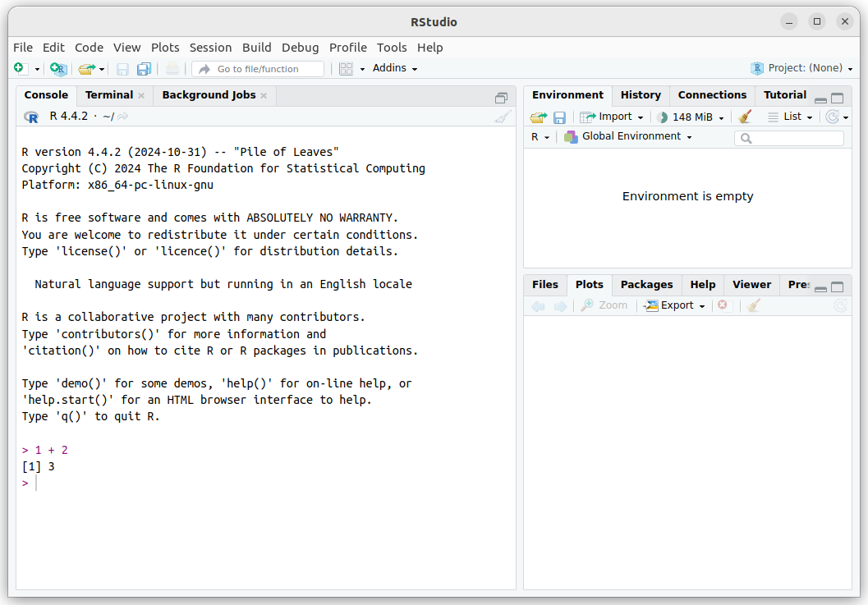Click the Save current document icon
Image resolution: width=868 pixels, height=605 pixels.
click(x=122, y=69)
